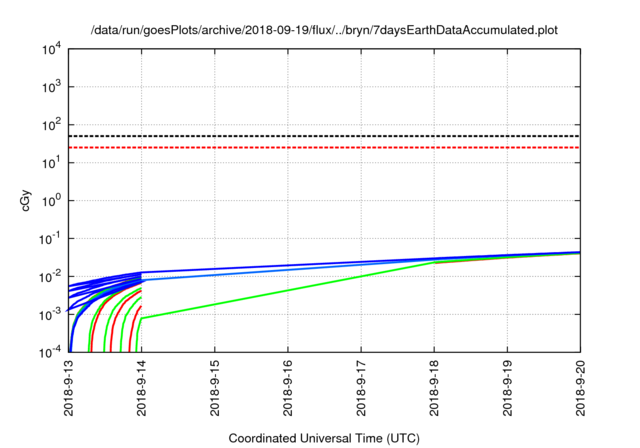Select the 2018-9-14 date tick label

(142, 388)
